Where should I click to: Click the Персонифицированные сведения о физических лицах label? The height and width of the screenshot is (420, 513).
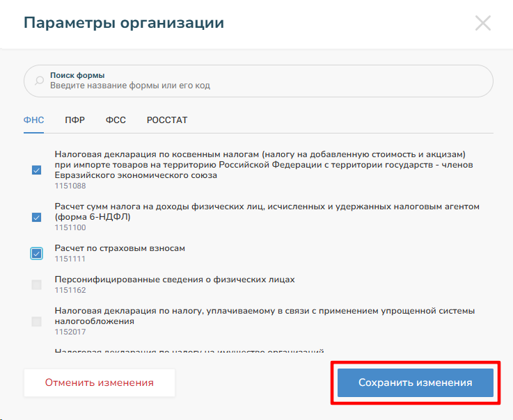tap(175, 280)
